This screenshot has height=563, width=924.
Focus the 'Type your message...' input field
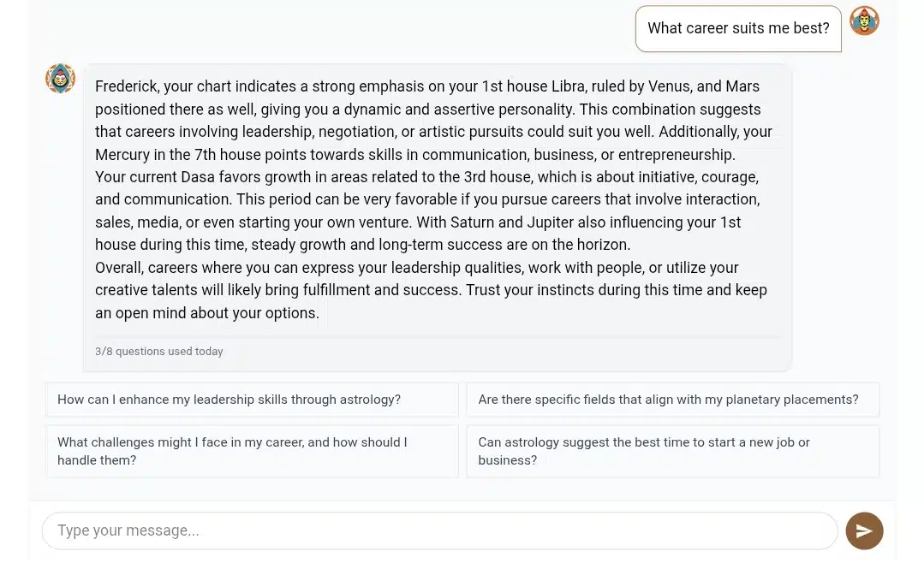tap(439, 530)
